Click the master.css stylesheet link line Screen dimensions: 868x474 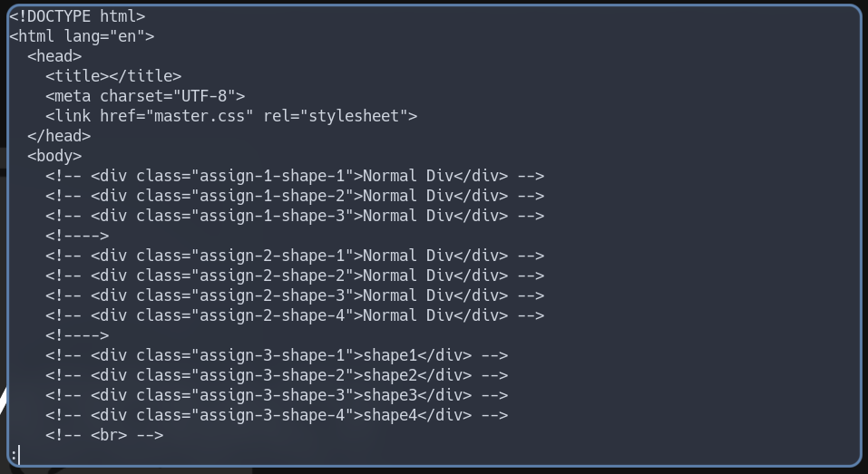tap(231, 116)
